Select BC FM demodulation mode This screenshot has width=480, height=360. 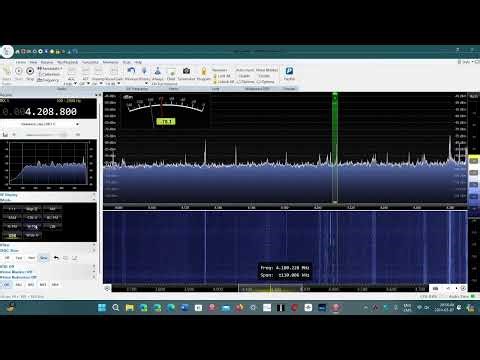point(52,218)
